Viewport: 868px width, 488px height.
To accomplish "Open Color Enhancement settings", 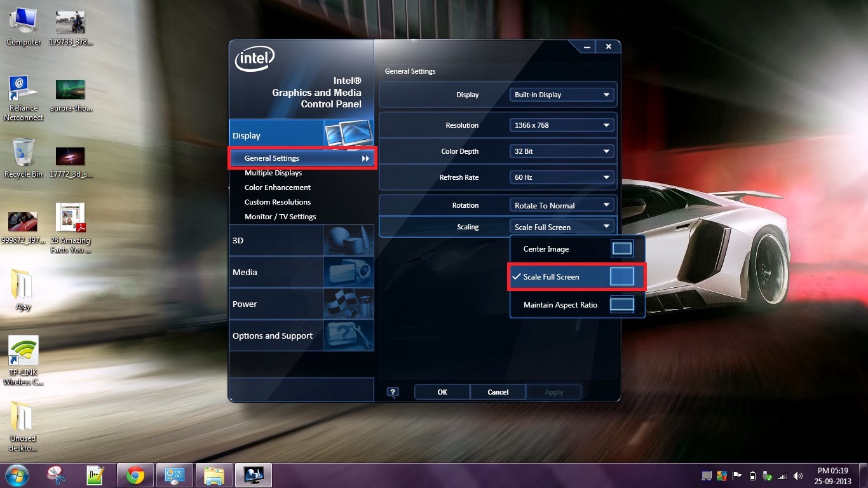I will (278, 187).
